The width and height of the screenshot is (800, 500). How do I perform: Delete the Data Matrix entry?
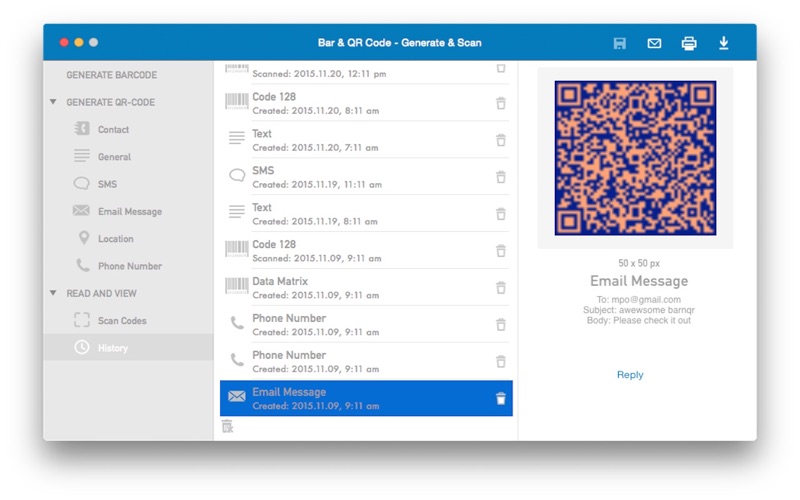[x=501, y=288]
